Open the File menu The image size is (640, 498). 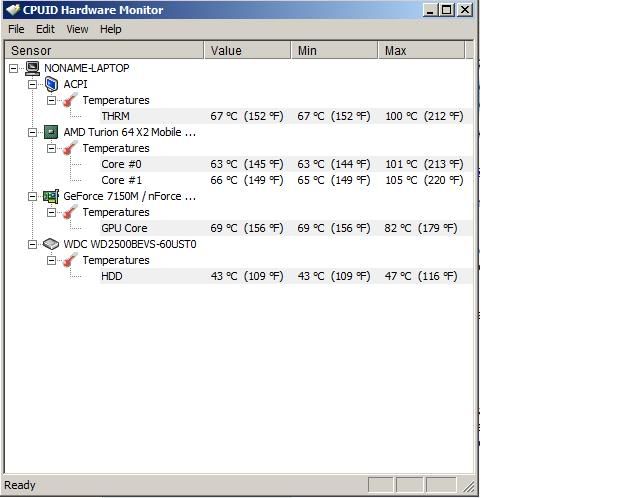[16, 29]
